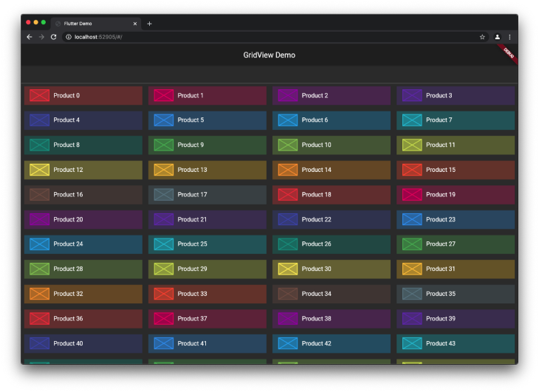The width and height of the screenshot is (539, 392).
Task: Click the Product 7 placeholder image
Action: (x=412, y=120)
